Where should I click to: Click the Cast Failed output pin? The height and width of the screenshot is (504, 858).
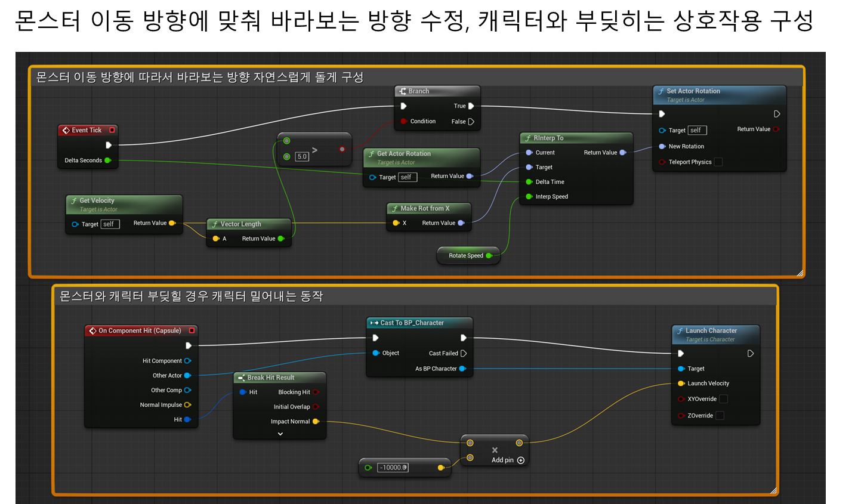tap(464, 354)
